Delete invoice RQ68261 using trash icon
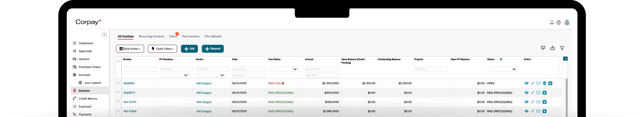The image size is (644, 117). pos(544,83)
